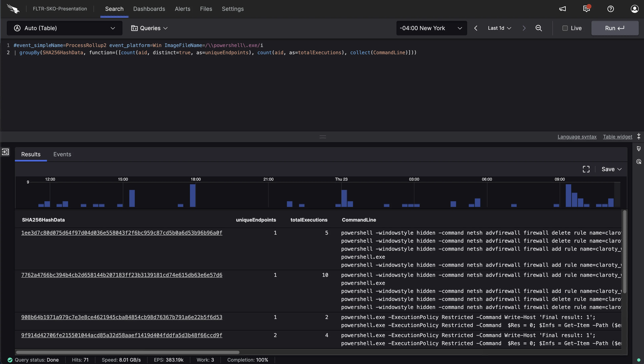The height and width of the screenshot is (364, 644).
Task: Go to the previous time interval arrow
Action: (x=476, y=28)
